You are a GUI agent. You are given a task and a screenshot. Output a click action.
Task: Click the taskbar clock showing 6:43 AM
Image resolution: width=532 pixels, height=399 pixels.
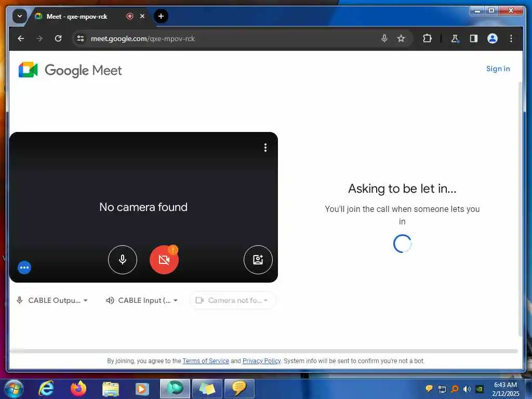(506, 389)
